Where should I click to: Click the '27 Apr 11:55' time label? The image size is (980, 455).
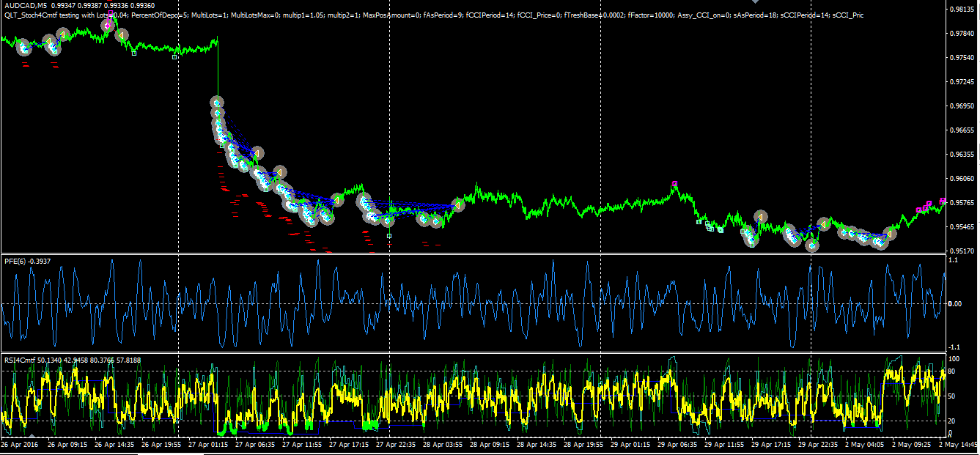click(302, 445)
